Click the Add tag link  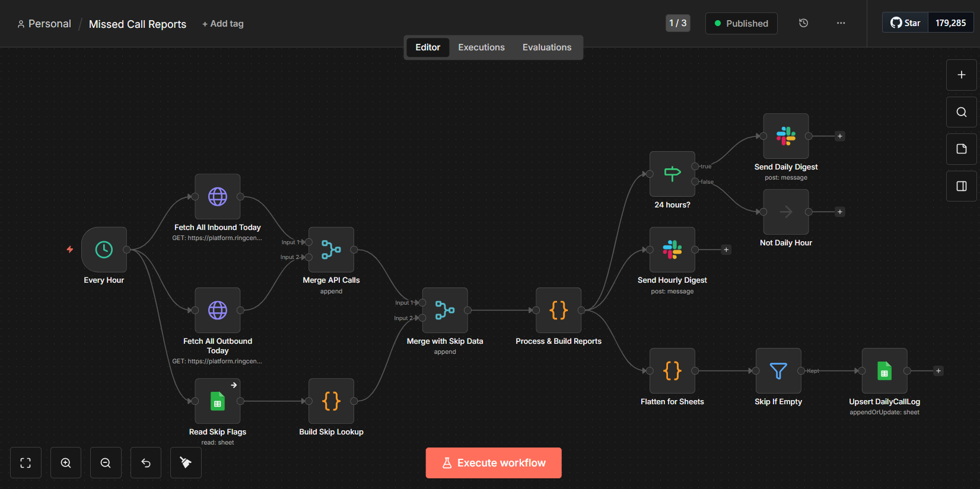223,24
